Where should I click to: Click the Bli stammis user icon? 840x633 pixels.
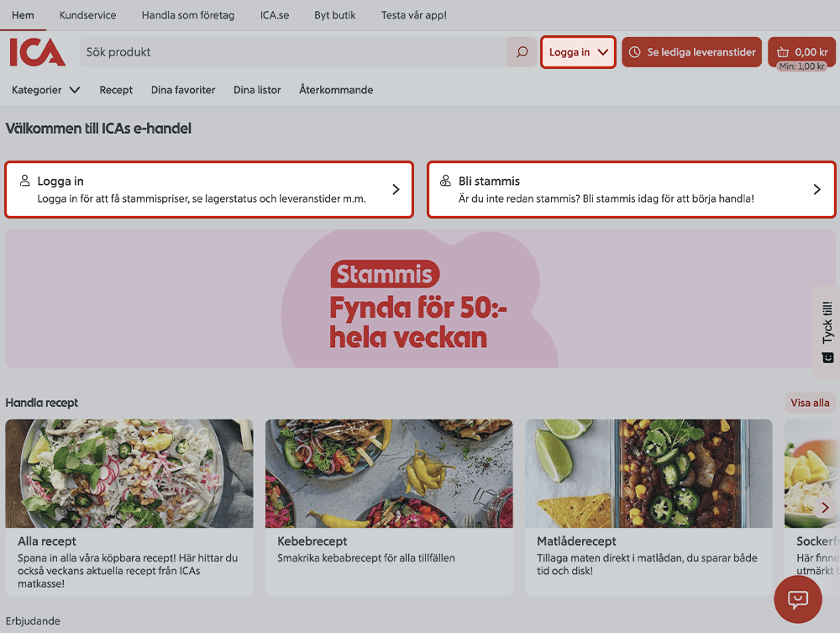tap(445, 181)
